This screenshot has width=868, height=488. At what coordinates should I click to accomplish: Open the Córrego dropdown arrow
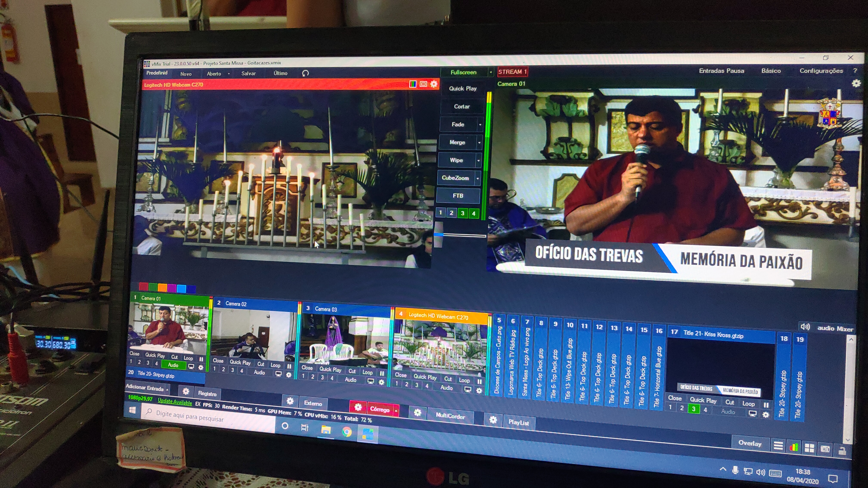396,410
